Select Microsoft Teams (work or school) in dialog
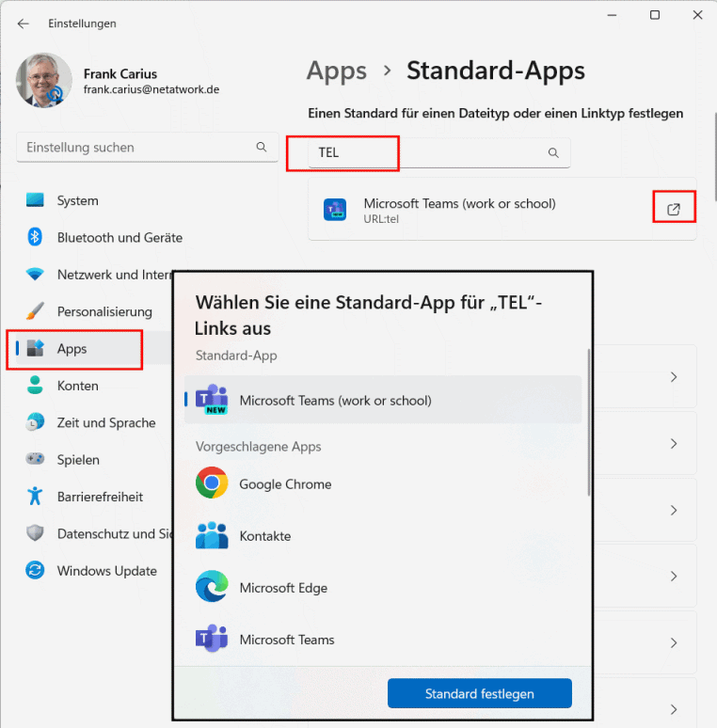This screenshot has height=728, width=717. click(x=383, y=400)
